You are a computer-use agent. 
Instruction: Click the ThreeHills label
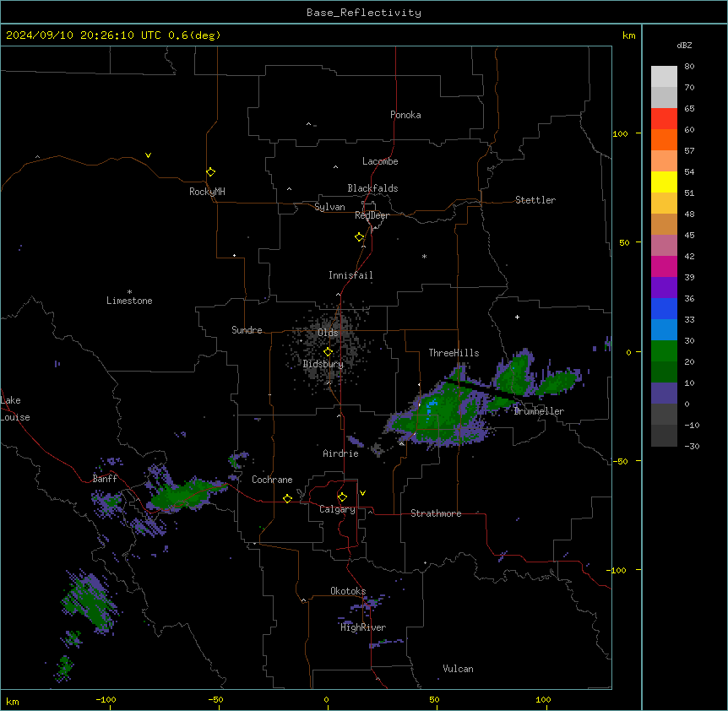pos(454,353)
